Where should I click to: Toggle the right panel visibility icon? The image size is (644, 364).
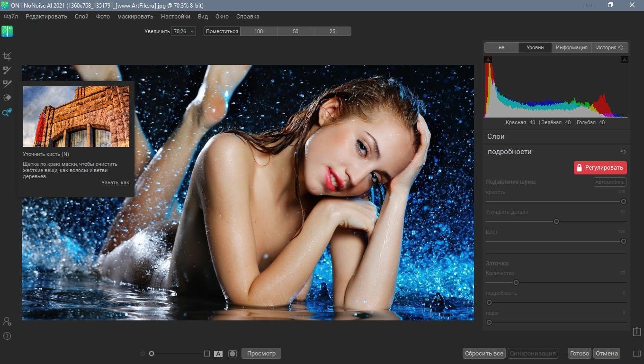(x=637, y=354)
